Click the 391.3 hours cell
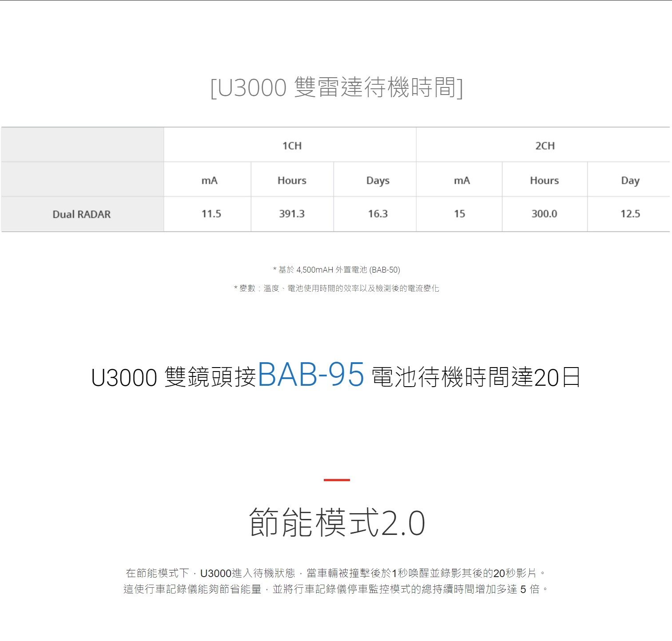 click(x=292, y=214)
